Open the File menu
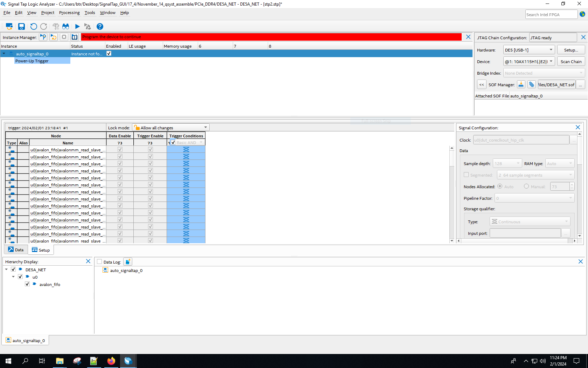 tap(7, 13)
